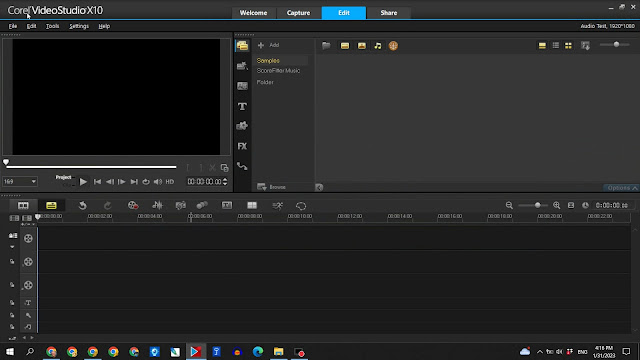Open the Instant Project templates icon
The width and height of the screenshot is (640, 360).
click(242, 66)
